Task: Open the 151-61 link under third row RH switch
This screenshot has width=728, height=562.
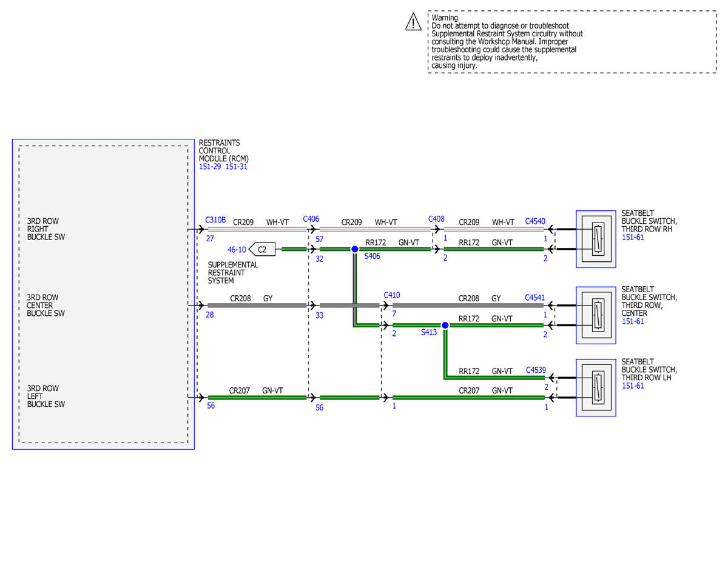Action: click(633, 237)
